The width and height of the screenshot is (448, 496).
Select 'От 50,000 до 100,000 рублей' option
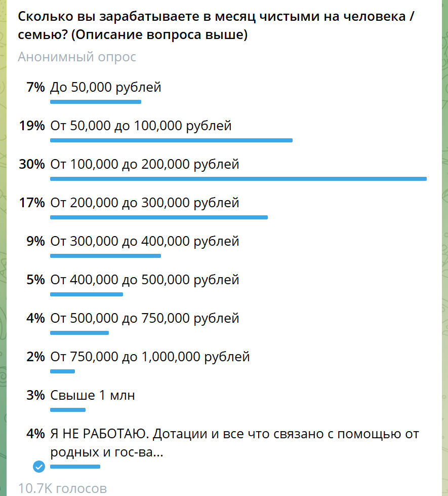coord(141,126)
